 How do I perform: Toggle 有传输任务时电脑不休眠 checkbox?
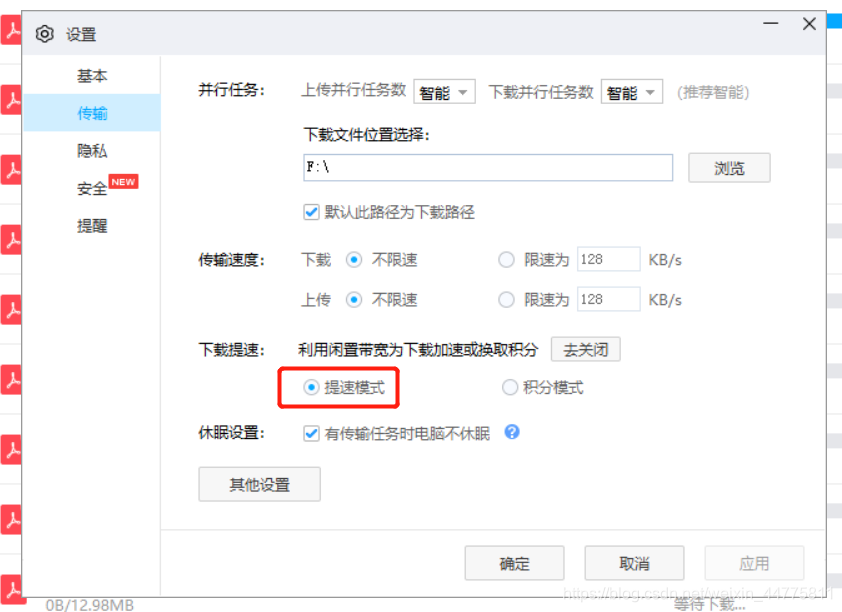click(x=309, y=432)
